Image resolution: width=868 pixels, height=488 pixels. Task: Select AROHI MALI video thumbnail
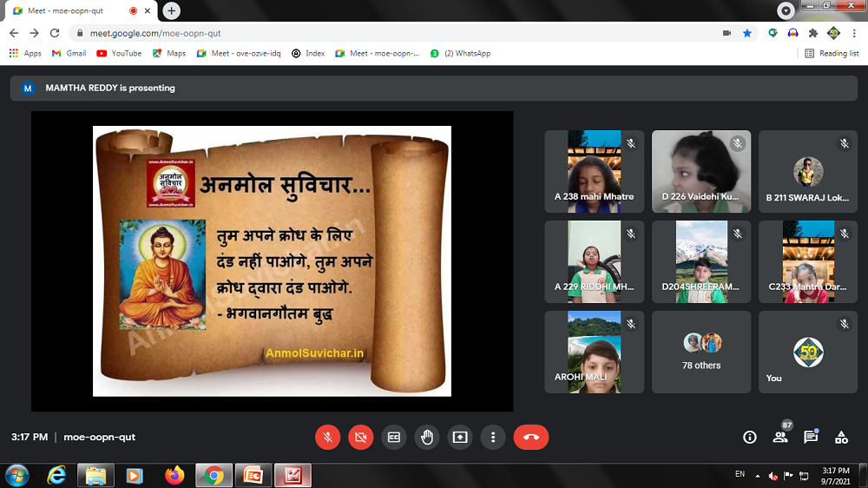595,352
